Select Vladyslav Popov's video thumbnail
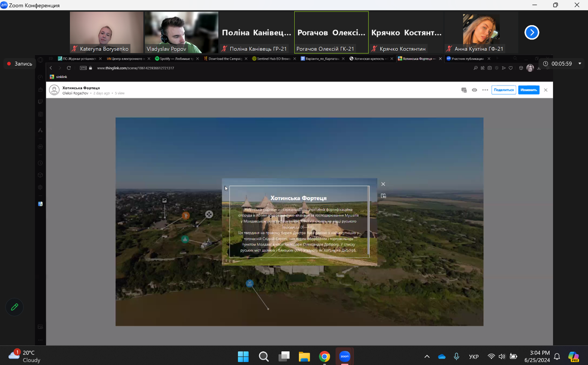The width and height of the screenshot is (588, 365). 181,32
